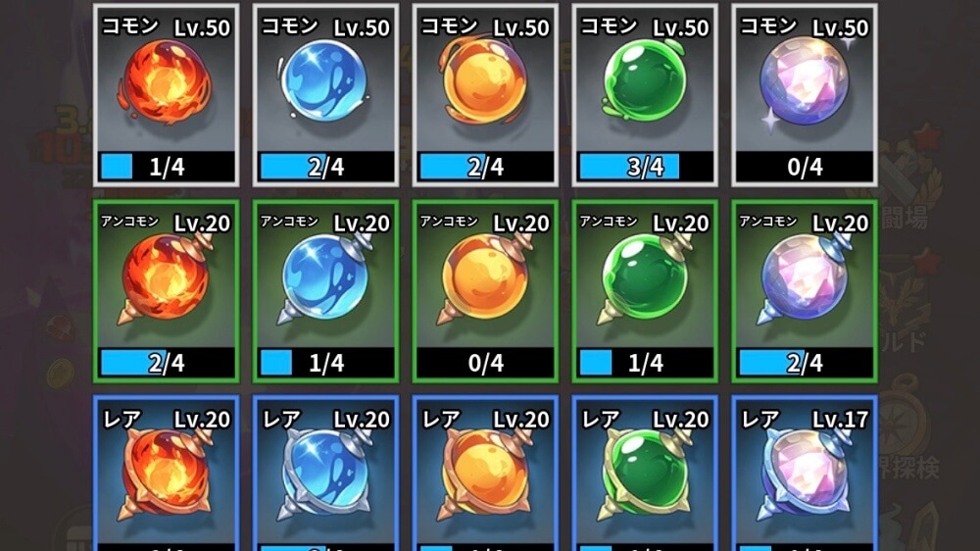The height and width of the screenshot is (551, 980).
Task: Tap the Common green orb Lv.50
Action: (645, 96)
